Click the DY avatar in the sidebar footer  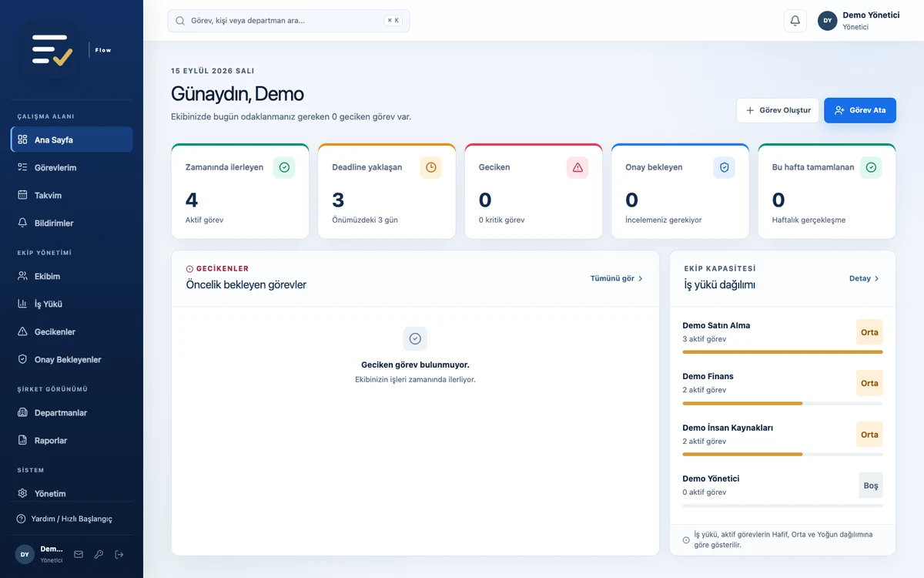point(25,554)
